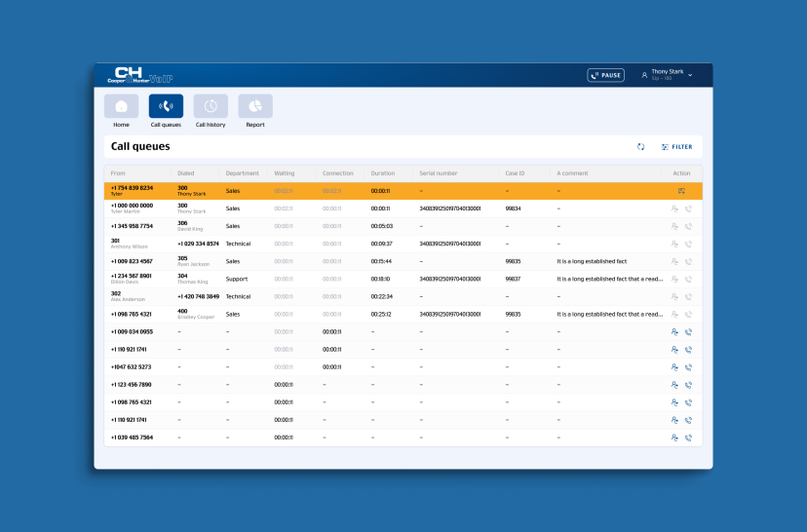Viewport: 807px width, 532px height.
Task: Select the +1 234 567 8901 Dillon Davis row
Action: (x=403, y=279)
